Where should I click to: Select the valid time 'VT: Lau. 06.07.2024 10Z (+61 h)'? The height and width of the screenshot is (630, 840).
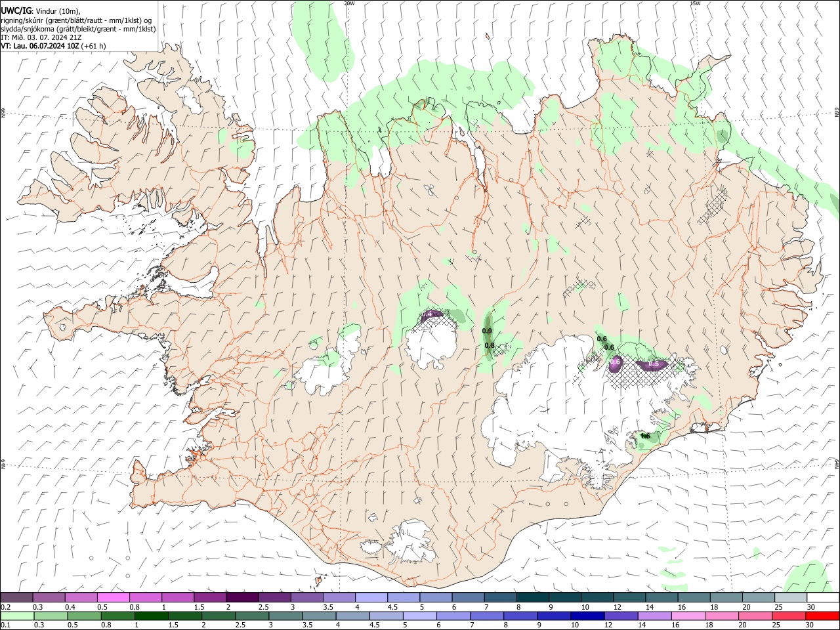coord(53,46)
